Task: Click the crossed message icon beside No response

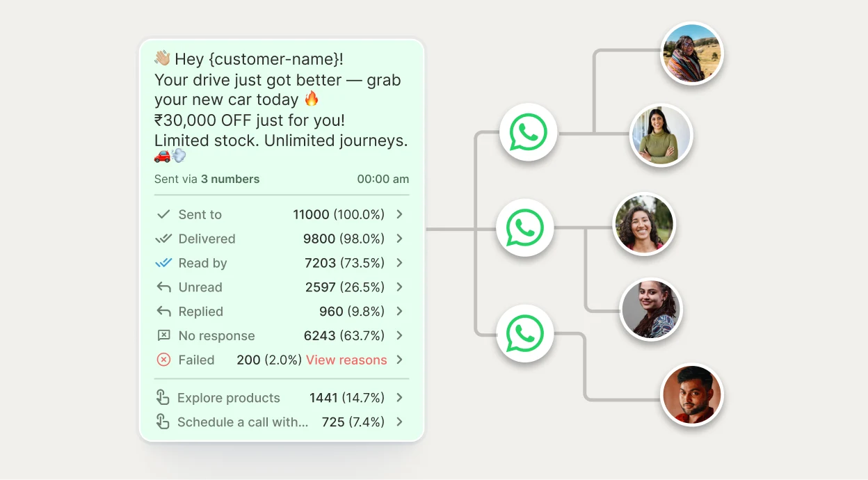Action: pos(163,336)
